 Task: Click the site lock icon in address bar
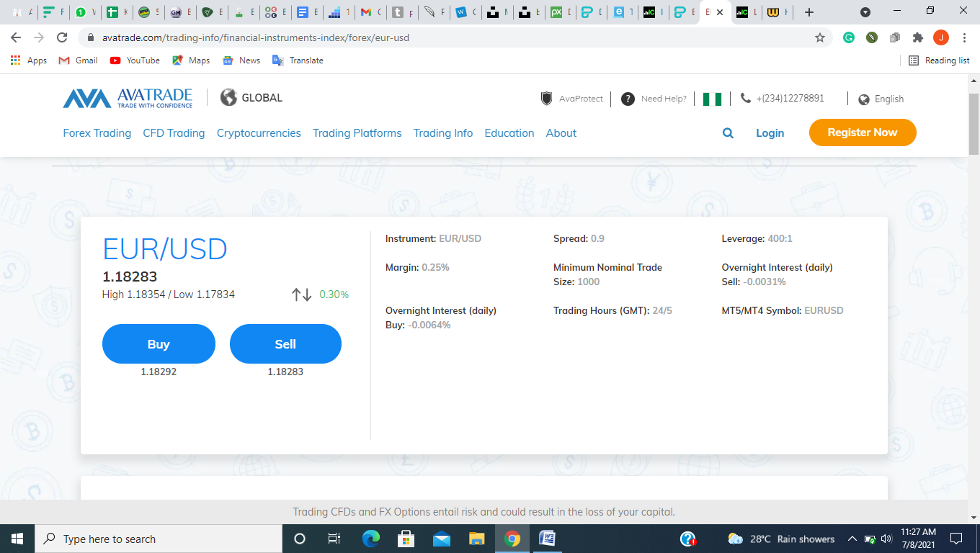pos(91,37)
